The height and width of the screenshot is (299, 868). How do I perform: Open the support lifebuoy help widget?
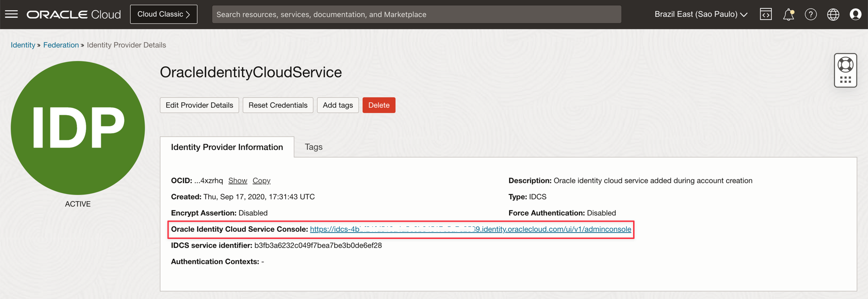tap(845, 70)
